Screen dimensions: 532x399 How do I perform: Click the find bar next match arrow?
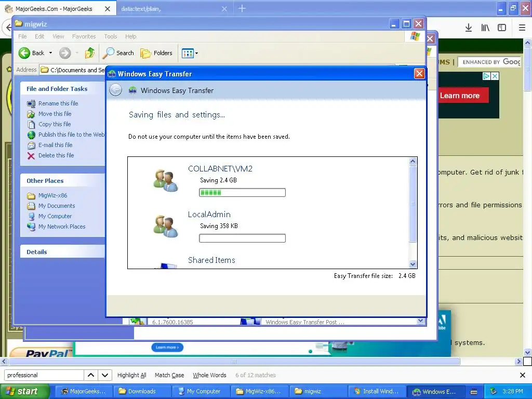click(105, 375)
